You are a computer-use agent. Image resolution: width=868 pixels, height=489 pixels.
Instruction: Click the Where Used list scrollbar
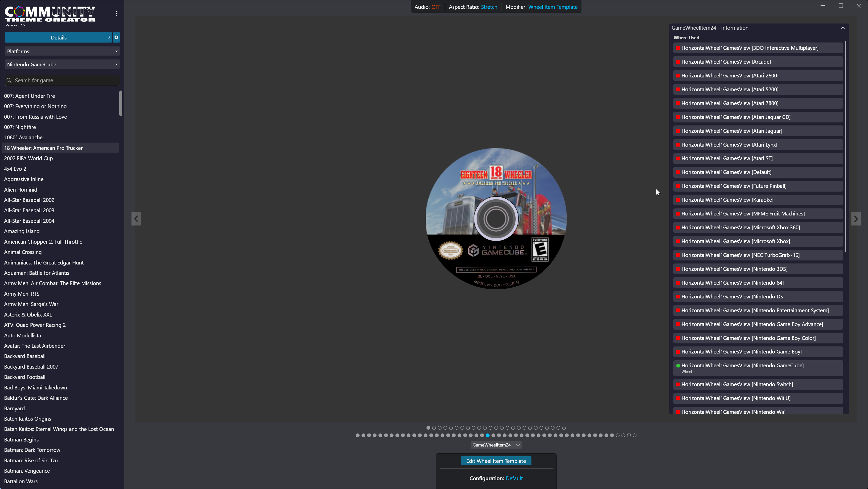(845, 146)
